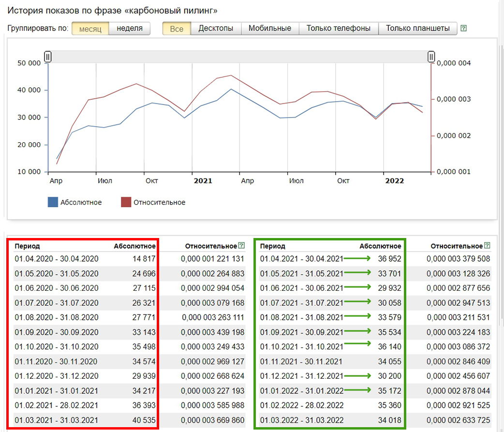The image size is (504, 432).
Task: Select period 01.06.2020 - 30.06.2020
Action: [x=57, y=288]
